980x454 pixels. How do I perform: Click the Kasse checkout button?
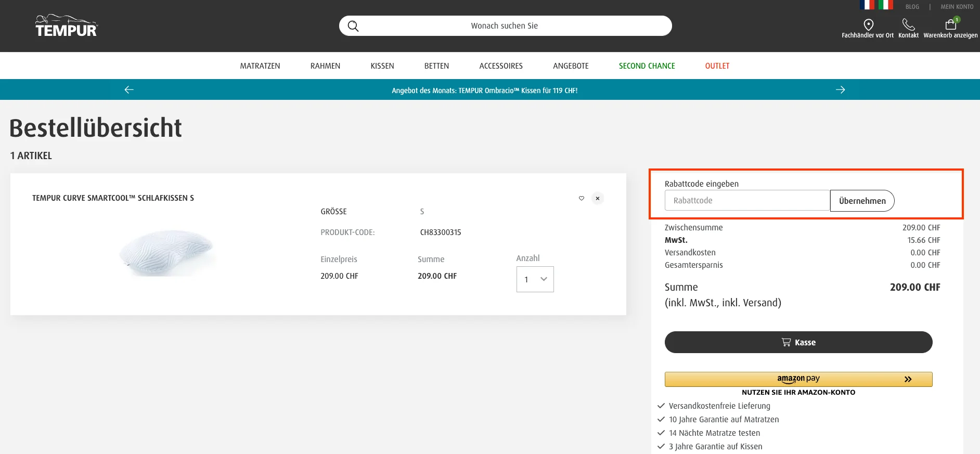pos(798,342)
